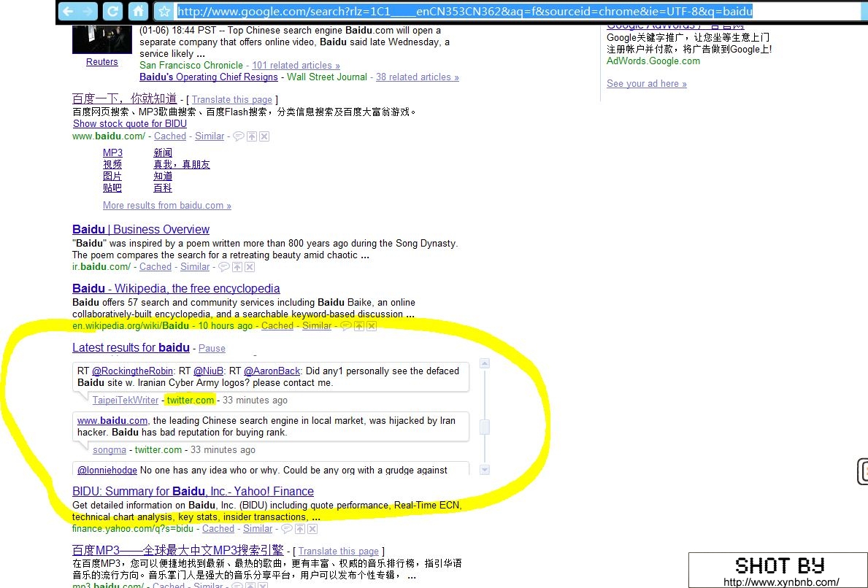Viewport: 868px width, 588px height.
Task: Open the home page icon
Action: click(x=138, y=11)
